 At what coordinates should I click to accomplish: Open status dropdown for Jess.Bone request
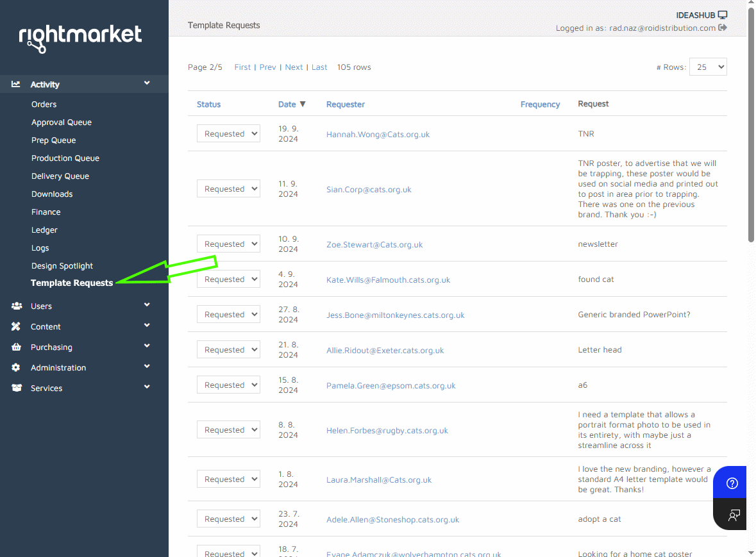point(228,314)
